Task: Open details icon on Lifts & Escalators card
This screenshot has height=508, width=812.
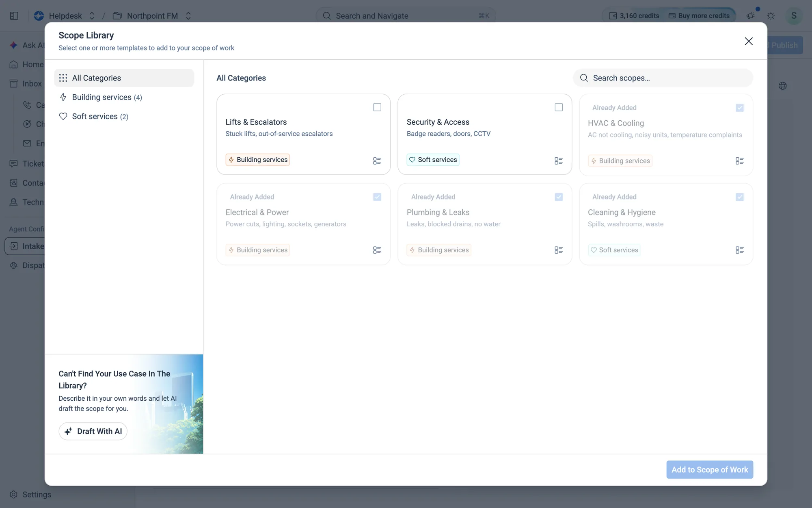Action: pos(377,161)
